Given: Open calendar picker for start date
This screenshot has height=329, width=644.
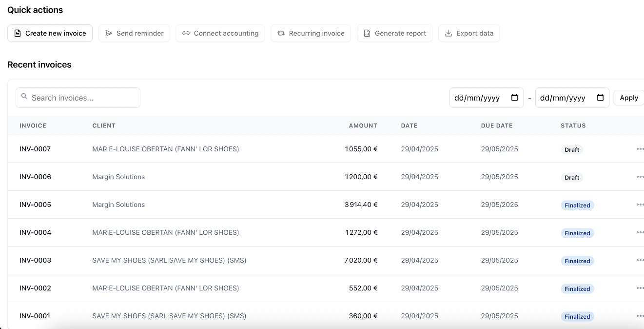Looking at the screenshot, I should (514, 98).
